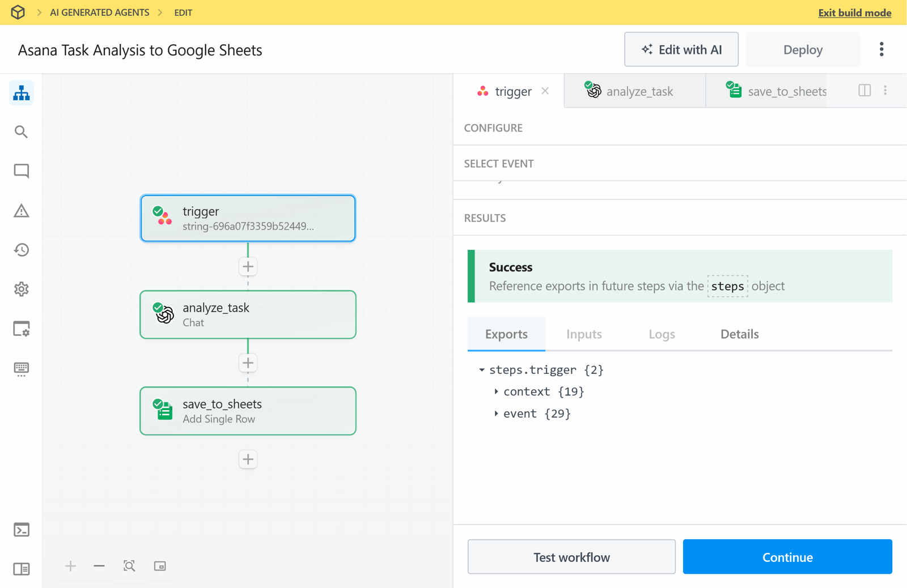
Task: Open the workflow tree view sidebar icon
Action: (x=22, y=93)
